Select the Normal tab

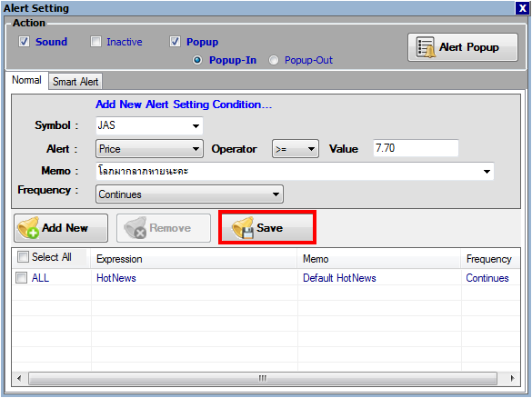pos(26,80)
